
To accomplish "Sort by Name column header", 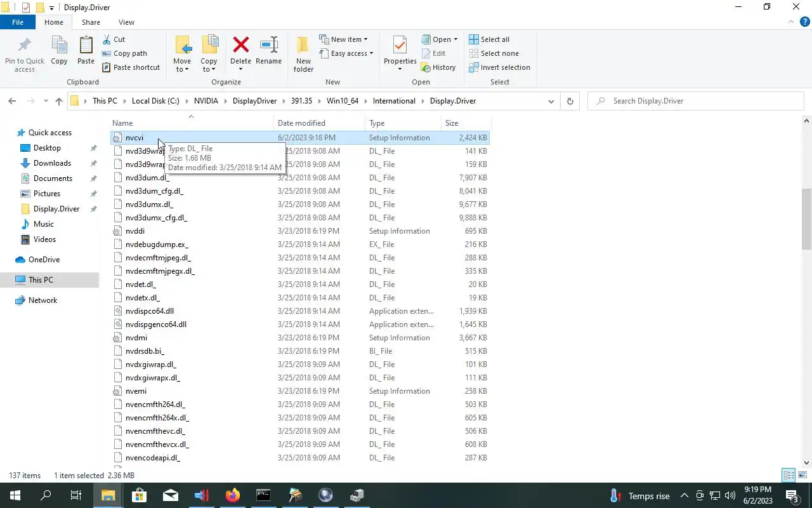I will (x=193, y=123).
